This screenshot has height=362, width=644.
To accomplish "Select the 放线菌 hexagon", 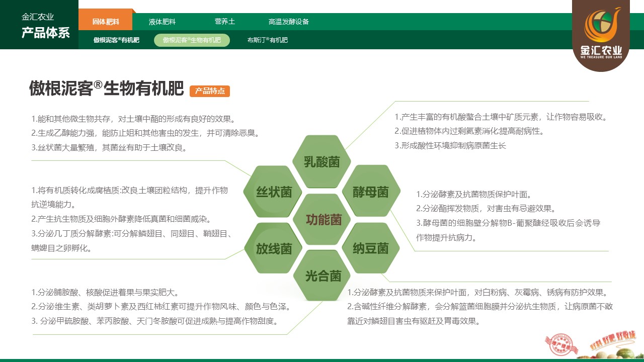I will pos(274,248).
